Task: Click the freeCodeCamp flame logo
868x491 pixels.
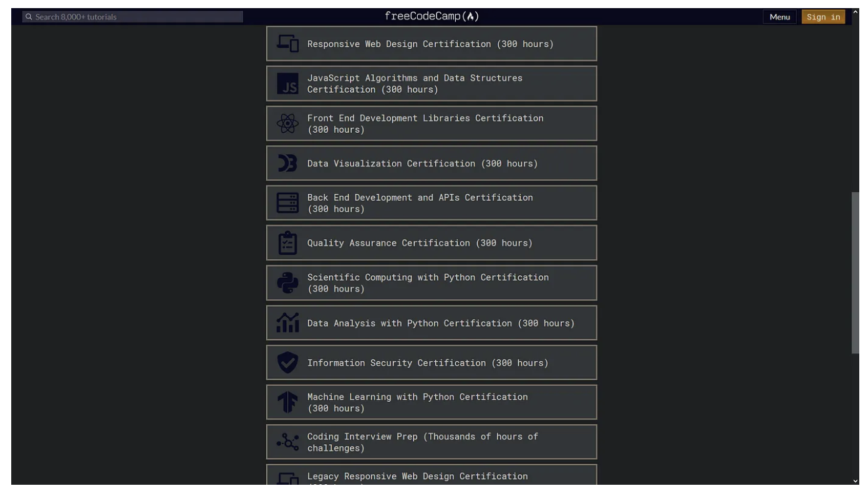Action: (x=433, y=17)
